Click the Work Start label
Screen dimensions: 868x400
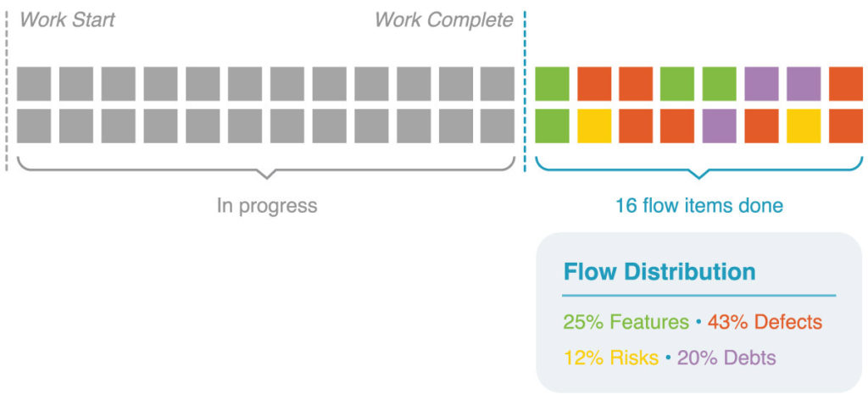67,20
